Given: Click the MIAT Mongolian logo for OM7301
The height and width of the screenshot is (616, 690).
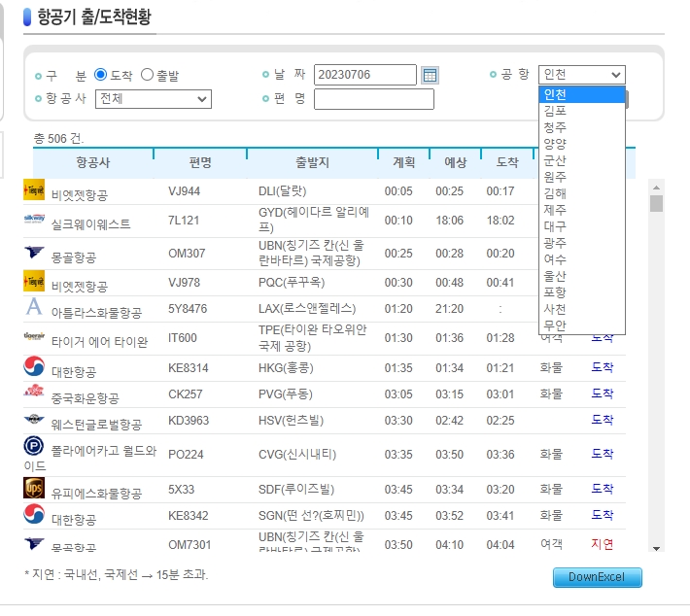Looking at the screenshot, I should pyautogui.click(x=34, y=543).
